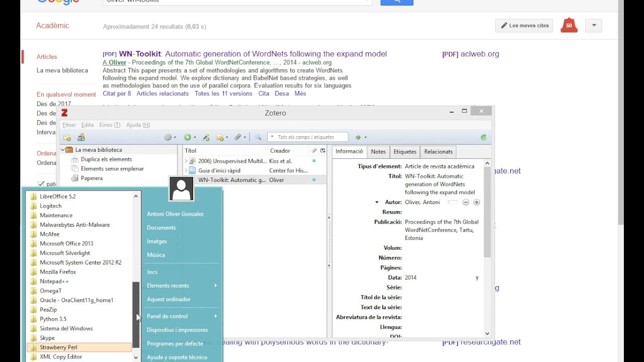Select the Informació tab
The height and width of the screenshot is (362, 644).
349,151
